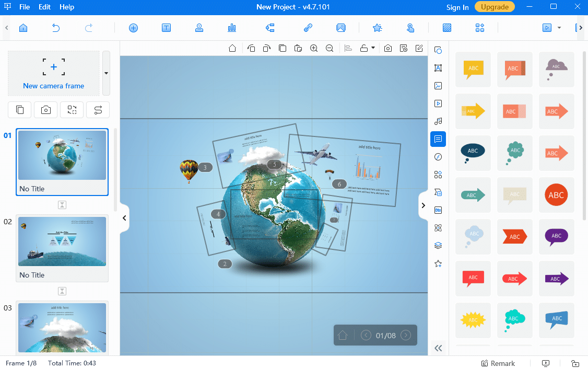Collapse the left frames panel

tap(124, 218)
